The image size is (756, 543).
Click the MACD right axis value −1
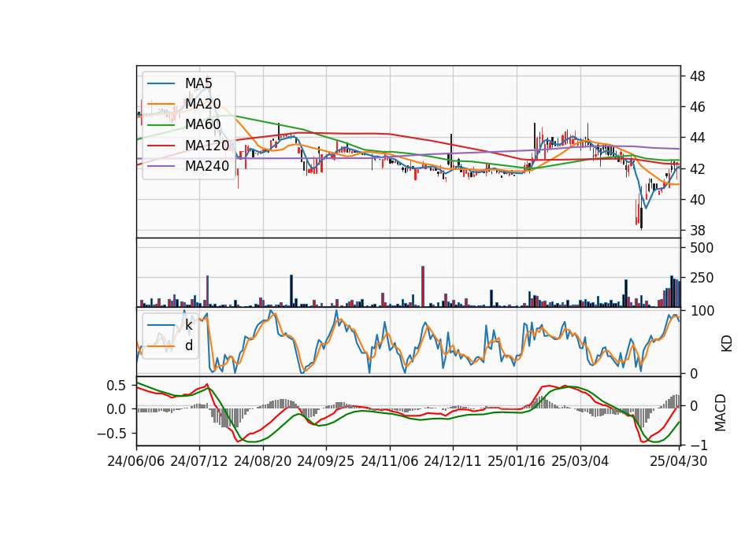coord(699,445)
